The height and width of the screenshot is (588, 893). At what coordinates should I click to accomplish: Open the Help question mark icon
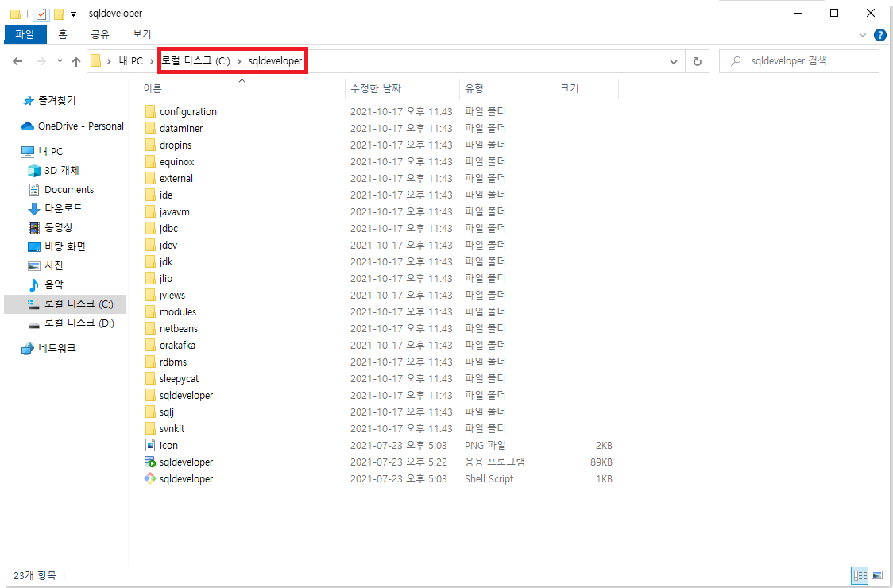click(x=880, y=35)
